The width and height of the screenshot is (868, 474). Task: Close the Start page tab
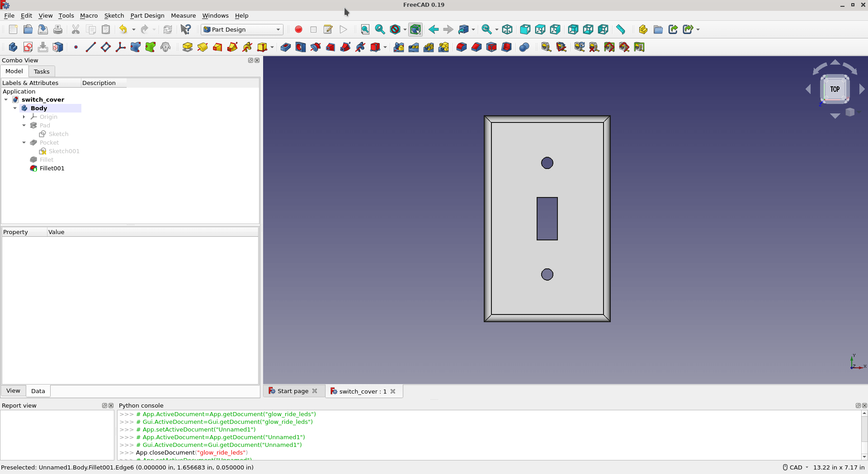pos(315,391)
